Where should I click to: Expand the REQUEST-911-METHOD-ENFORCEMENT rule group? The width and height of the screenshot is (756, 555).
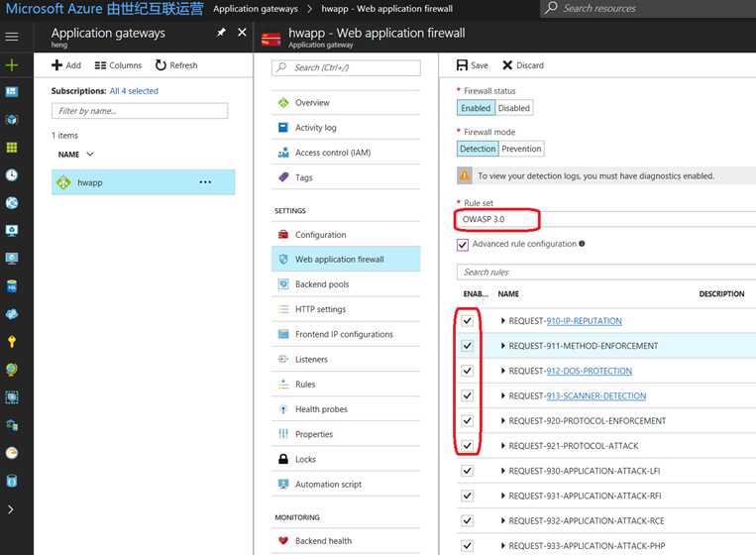pos(503,346)
